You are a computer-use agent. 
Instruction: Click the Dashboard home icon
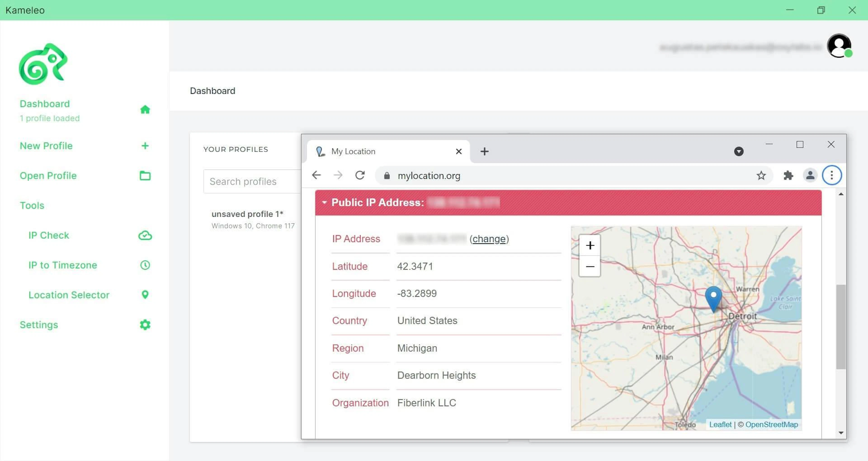tap(145, 110)
